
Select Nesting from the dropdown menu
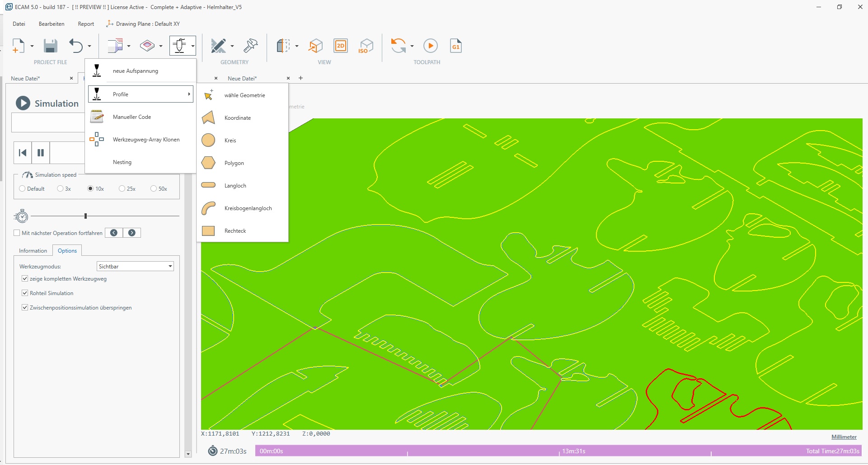[122, 162]
